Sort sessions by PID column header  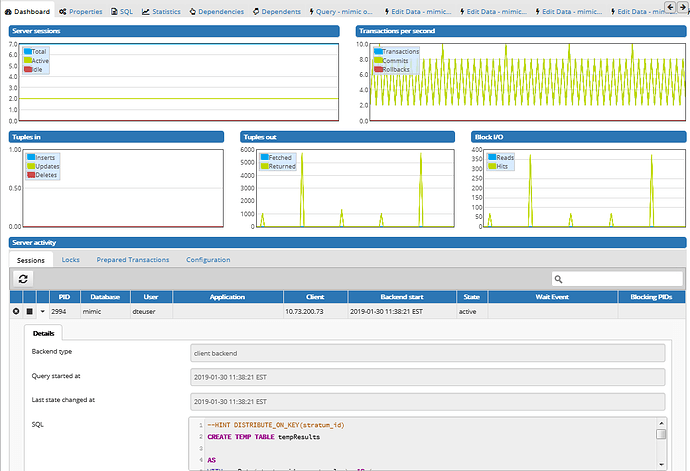point(64,297)
